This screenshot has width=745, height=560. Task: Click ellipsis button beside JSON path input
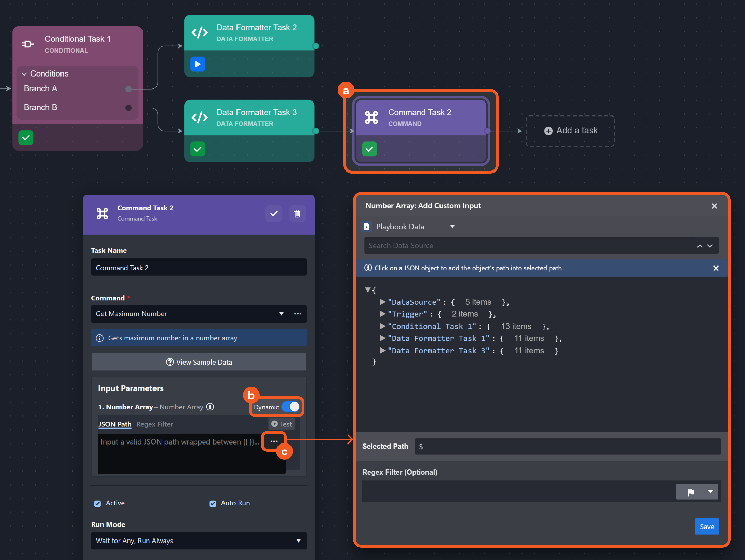click(274, 441)
